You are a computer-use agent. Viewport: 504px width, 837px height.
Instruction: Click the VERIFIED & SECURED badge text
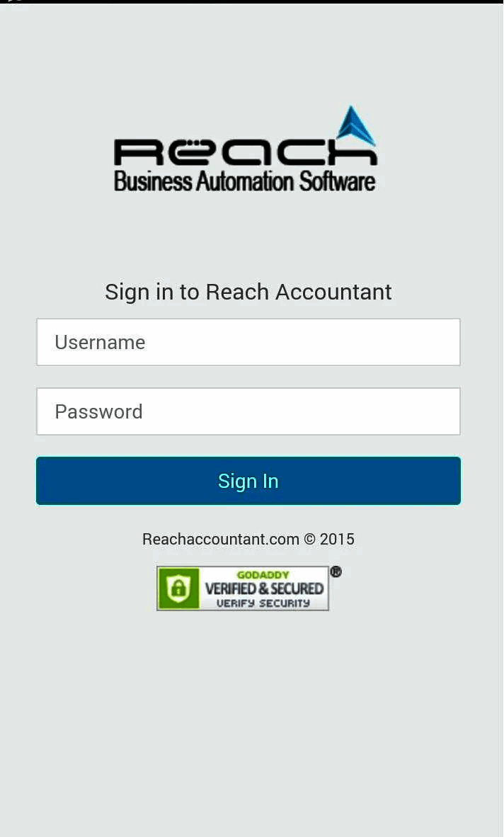264,588
